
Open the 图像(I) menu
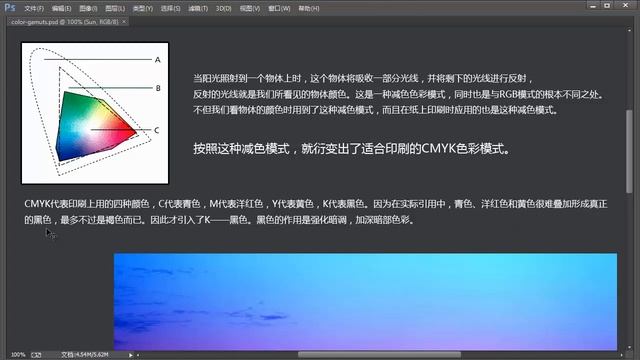tap(88, 8)
